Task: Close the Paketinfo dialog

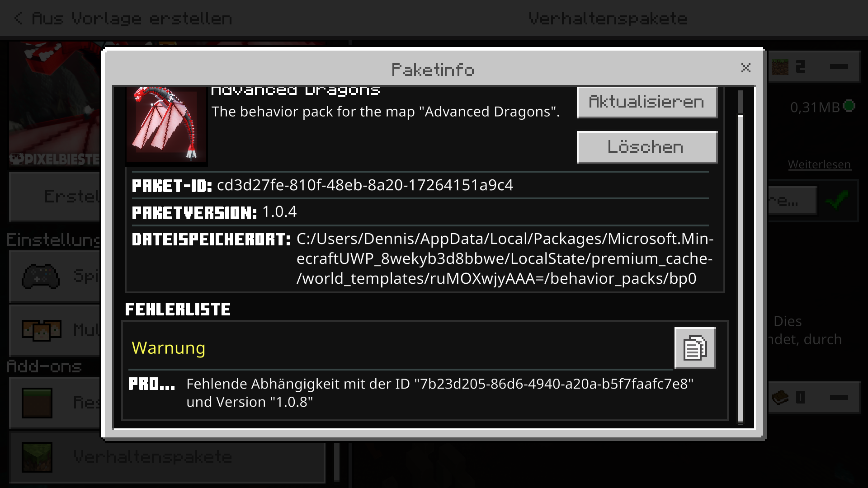Action: [x=746, y=68]
